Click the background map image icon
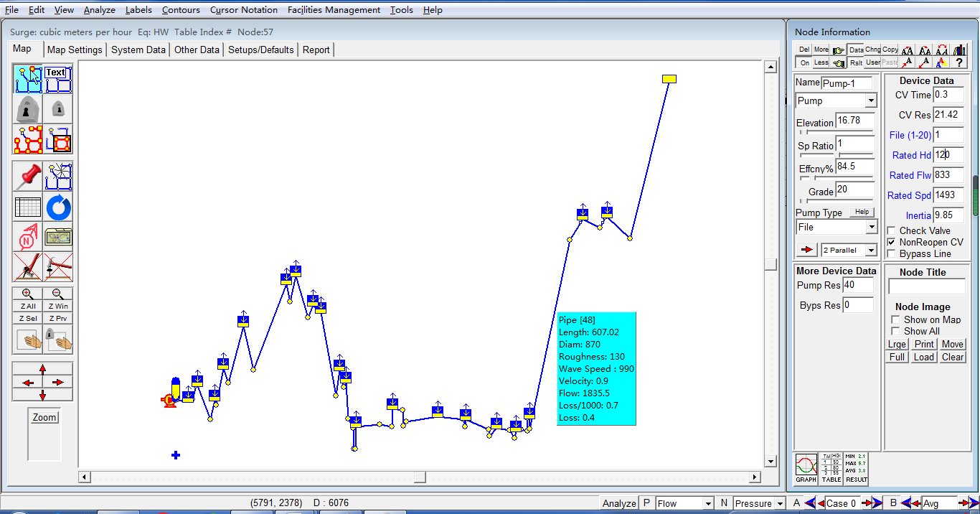 tap(58, 237)
